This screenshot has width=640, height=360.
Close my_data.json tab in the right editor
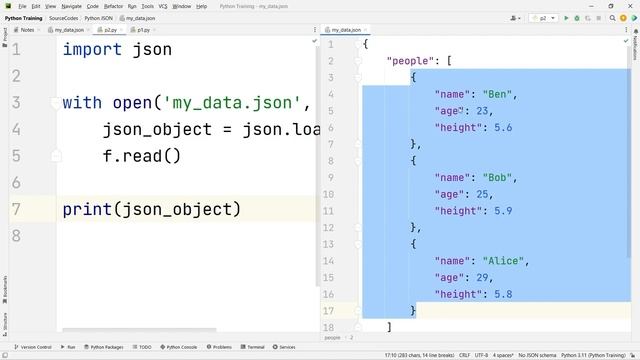(365, 30)
